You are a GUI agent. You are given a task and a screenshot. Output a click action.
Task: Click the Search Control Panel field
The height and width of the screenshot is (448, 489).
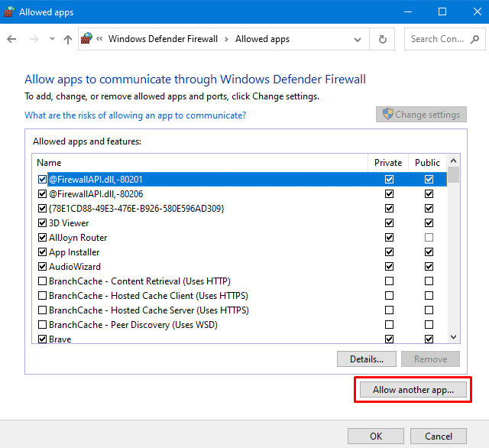(443, 39)
